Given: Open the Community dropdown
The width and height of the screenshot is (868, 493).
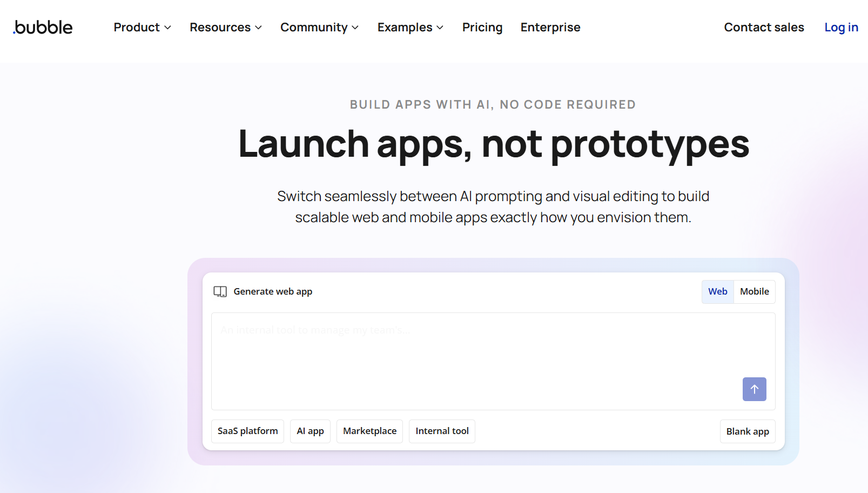Looking at the screenshot, I should click(319, 27).
